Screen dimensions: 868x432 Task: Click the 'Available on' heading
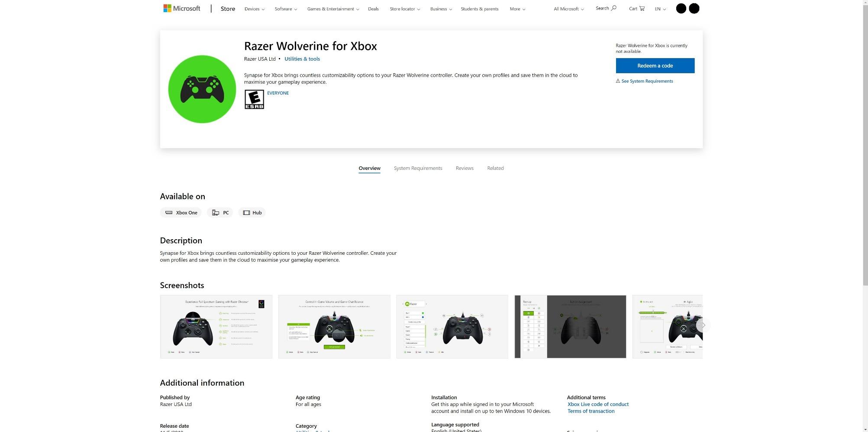tap(182, 196)
